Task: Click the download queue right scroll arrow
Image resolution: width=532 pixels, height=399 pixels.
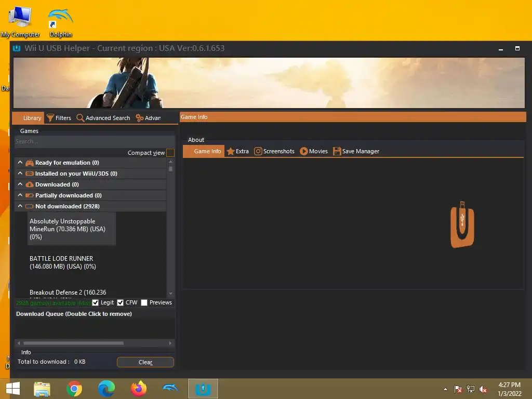Action: coord(170,343)
